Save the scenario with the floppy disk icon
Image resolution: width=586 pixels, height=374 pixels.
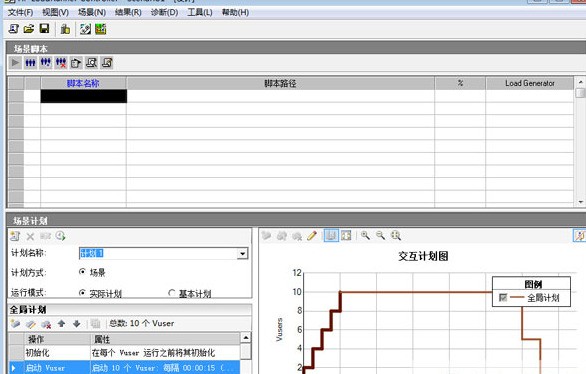pos(44,29)
